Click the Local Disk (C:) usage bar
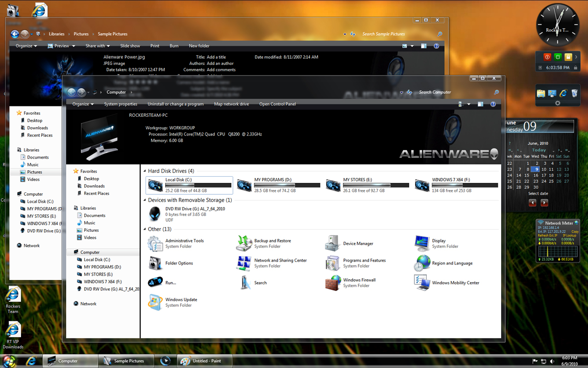588x368 pixels. pyautogui.click(x=198, y=185)
